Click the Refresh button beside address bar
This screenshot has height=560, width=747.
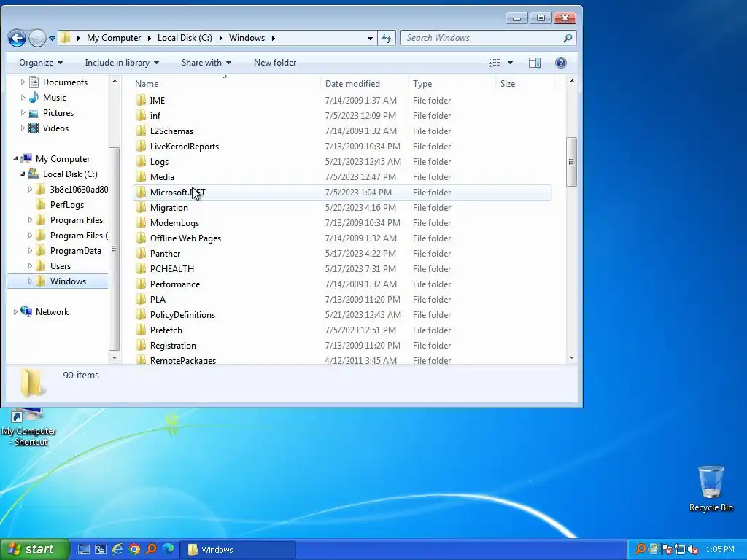(387, 38)
